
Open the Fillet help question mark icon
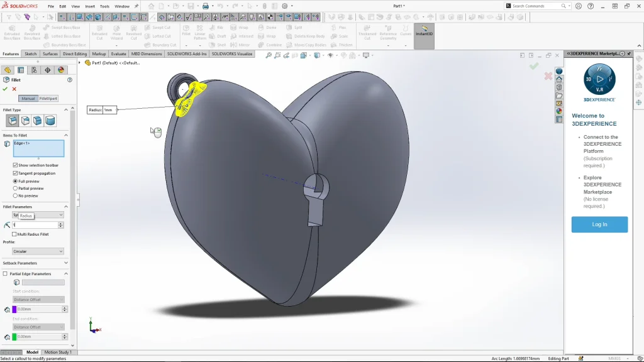pos(70,80)
